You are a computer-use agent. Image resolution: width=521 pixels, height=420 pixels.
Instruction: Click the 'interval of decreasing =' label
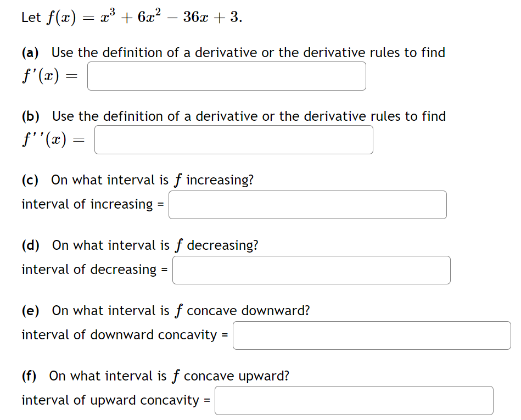92,269
